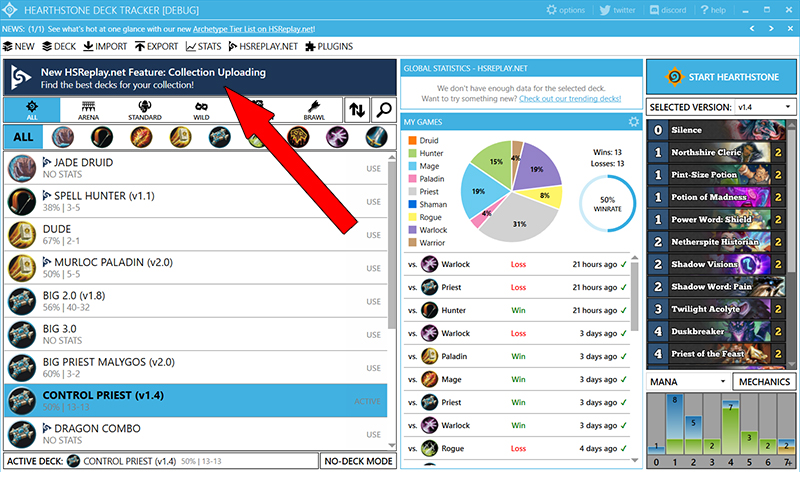Open the Hunter Win game 21 hours ago
The height and width of the screenshot is (488, 800).
(x=517, y=310)
